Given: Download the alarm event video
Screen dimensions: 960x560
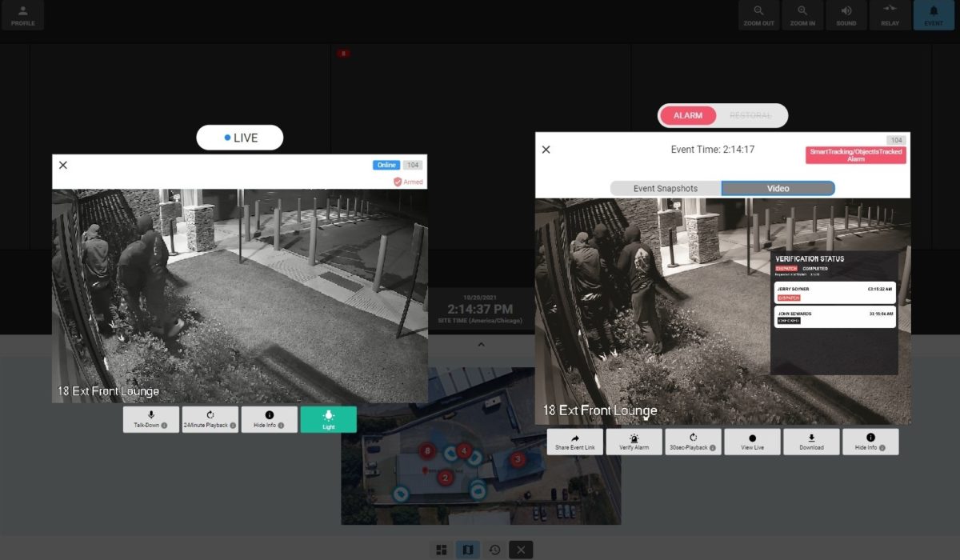Looking at the screenshot, I should click(x=811, y=441).
